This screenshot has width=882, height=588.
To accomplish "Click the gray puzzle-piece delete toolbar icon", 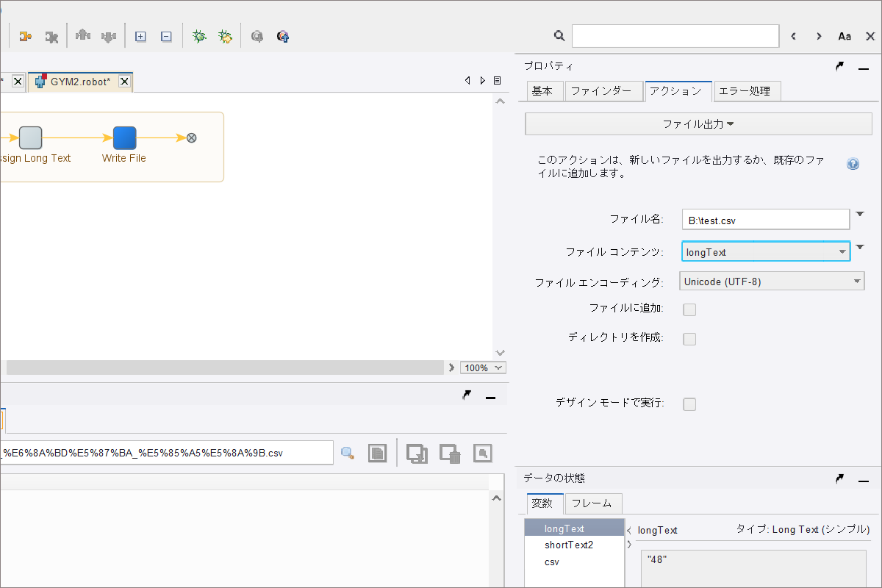I will (51, 36).
